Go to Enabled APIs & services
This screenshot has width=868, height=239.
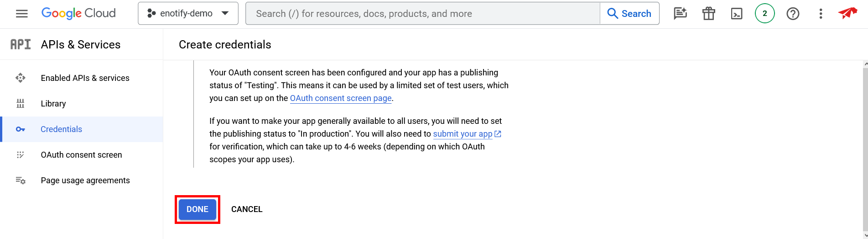click(x=85, y=78)
